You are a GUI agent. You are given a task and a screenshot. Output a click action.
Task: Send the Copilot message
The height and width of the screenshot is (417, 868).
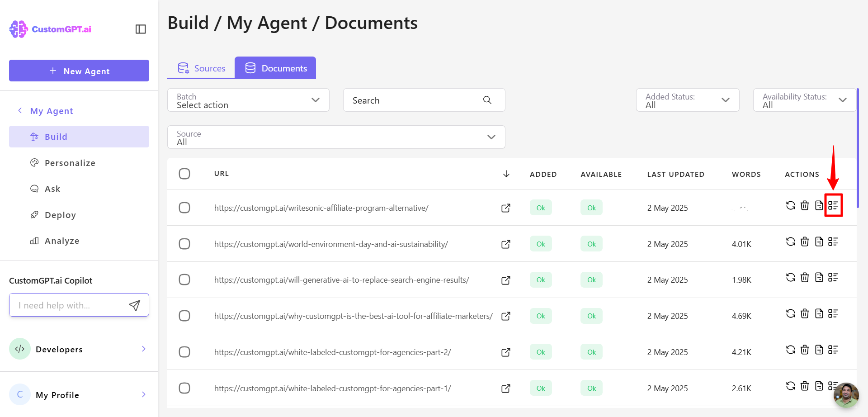click(134, 305)
